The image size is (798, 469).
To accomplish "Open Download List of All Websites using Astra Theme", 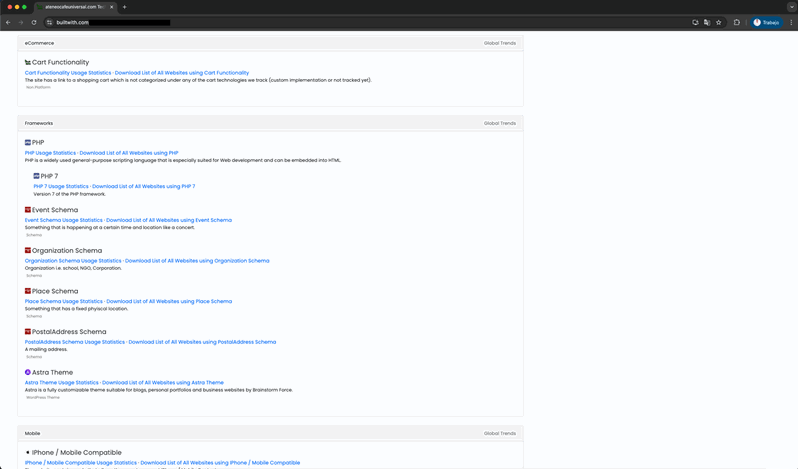I will click(163, 383).
